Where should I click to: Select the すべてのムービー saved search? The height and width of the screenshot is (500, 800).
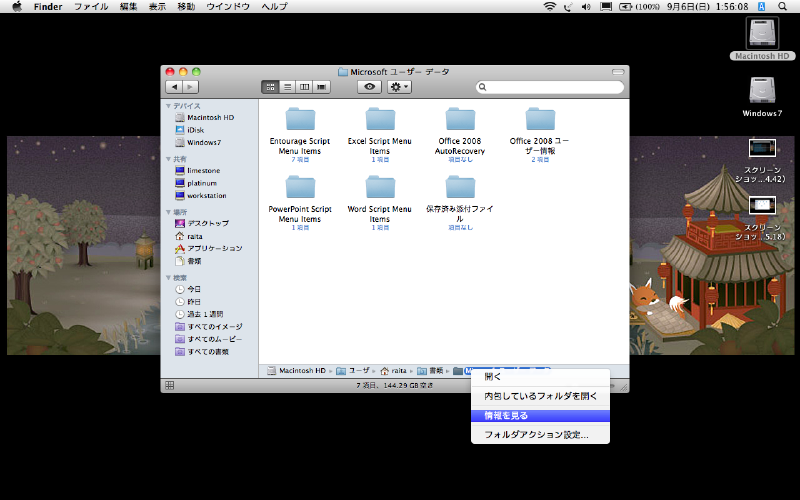pyautogui.click(x=210, y=339)
